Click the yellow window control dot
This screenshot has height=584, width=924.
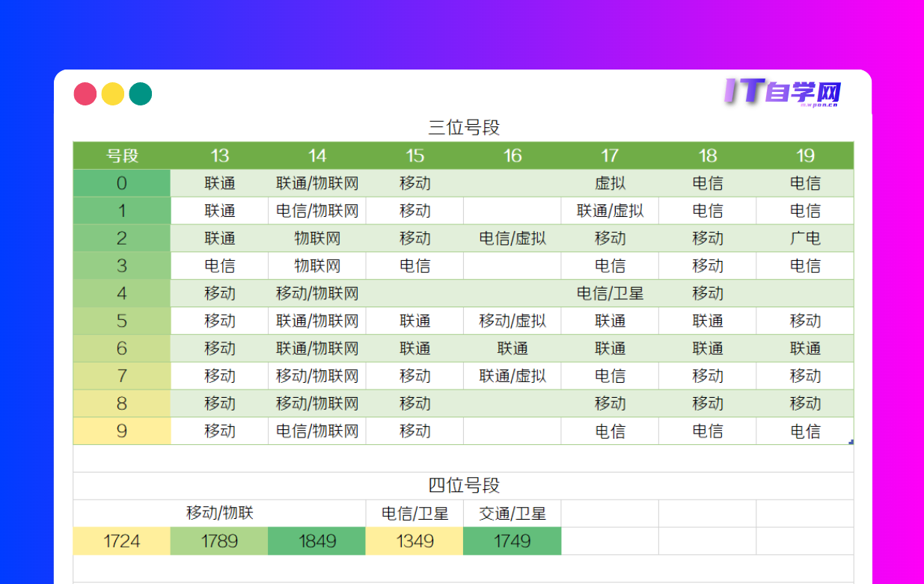[112, 93]
